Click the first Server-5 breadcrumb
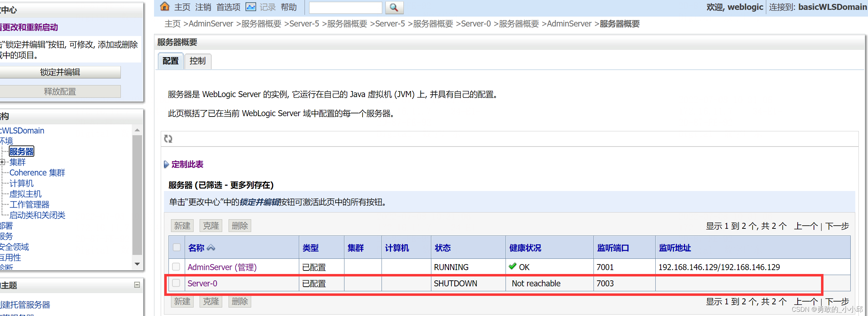The width and height of the screenshot is (868, 316). click(304, 24)
